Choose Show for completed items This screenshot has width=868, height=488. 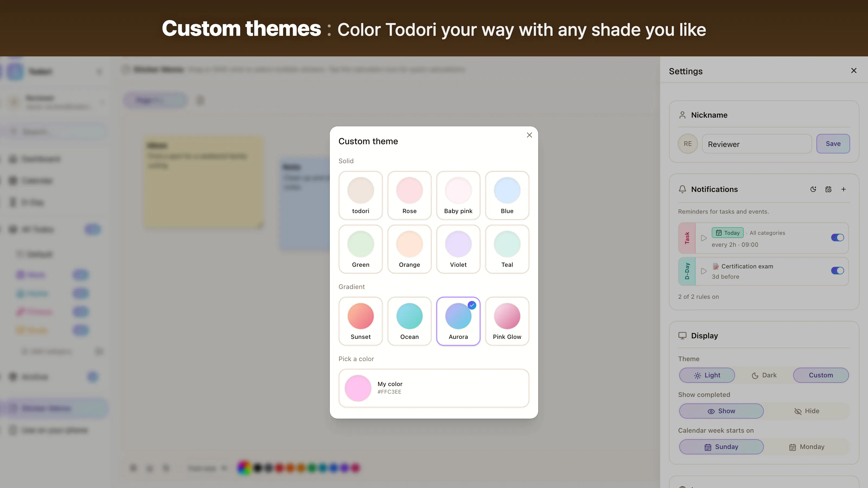click(x=722, y=411)
